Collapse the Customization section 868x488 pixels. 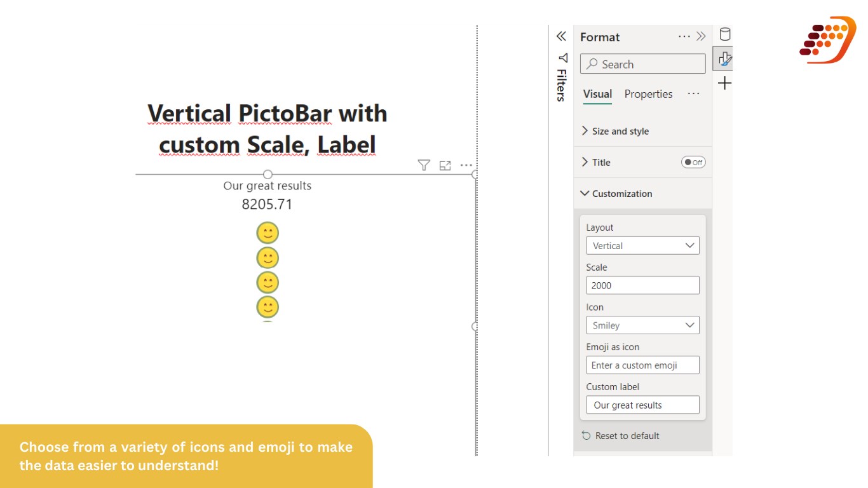click(621, 193)
